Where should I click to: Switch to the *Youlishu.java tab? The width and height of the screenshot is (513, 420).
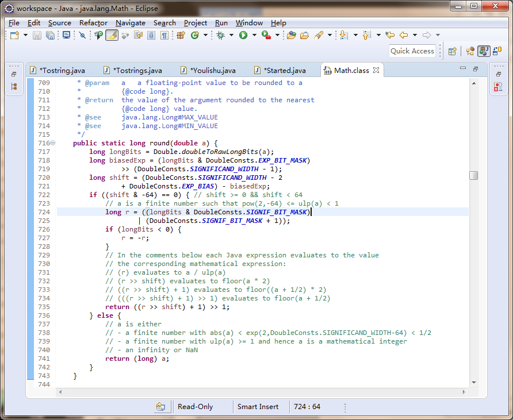208,70
